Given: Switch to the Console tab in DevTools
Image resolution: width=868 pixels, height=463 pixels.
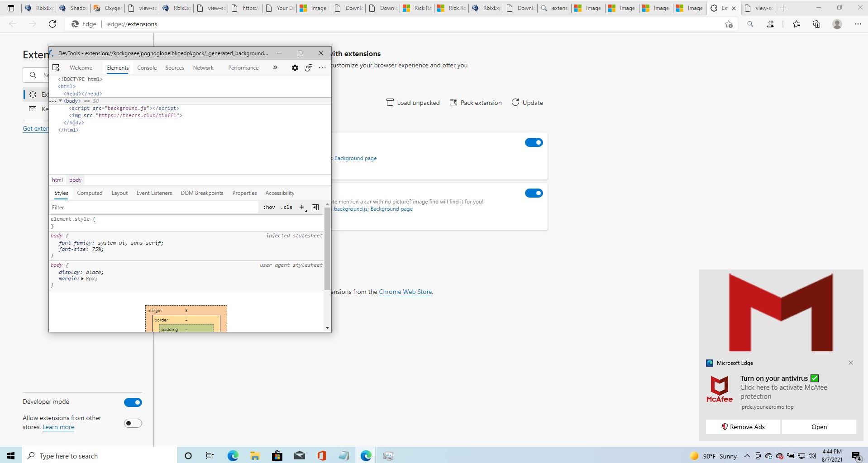Looking at the screenshot, I should (x=147, y=67).
